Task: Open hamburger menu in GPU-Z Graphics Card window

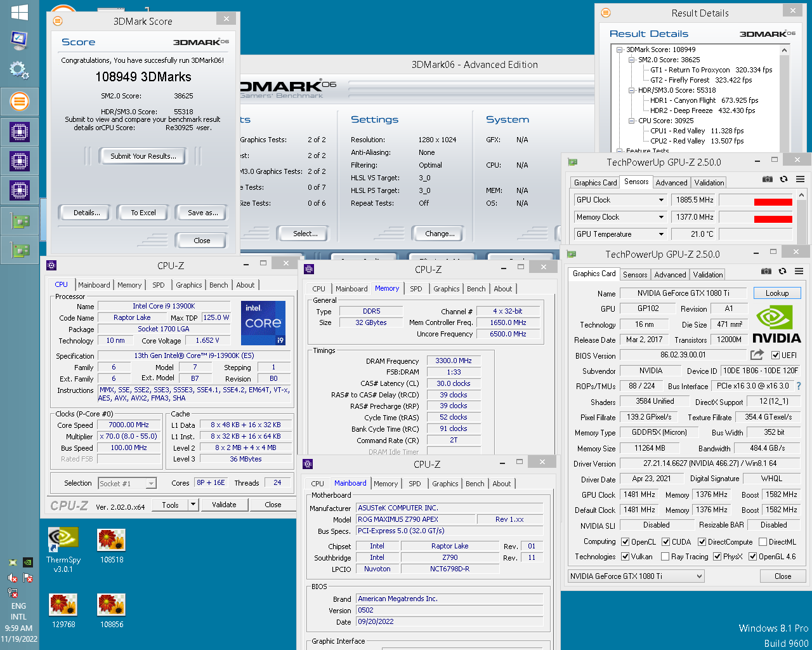Action: 799,271
